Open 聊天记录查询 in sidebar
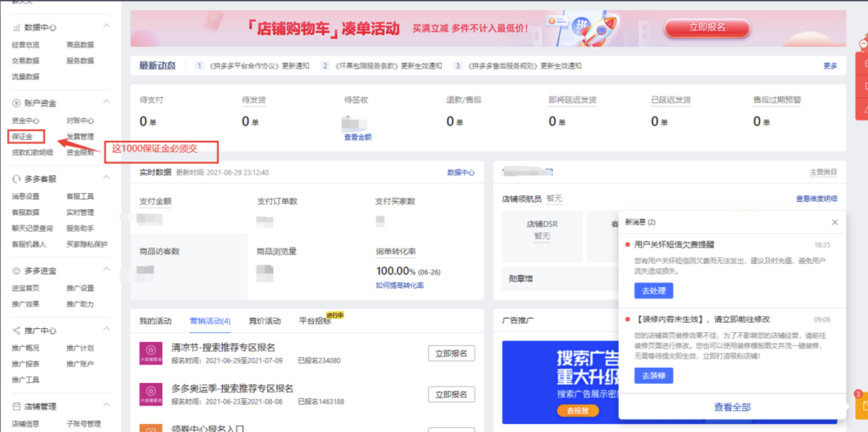This screenshot has height=432, width=868. tap(32, 228)
